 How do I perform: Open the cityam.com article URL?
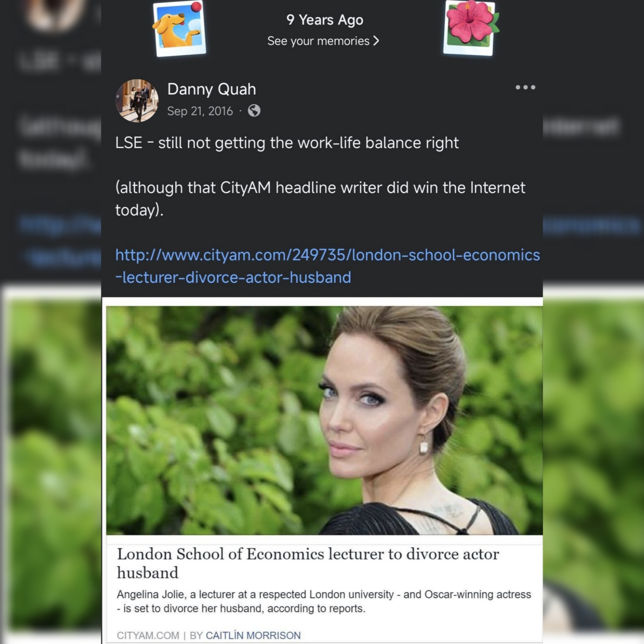(328, 266)
